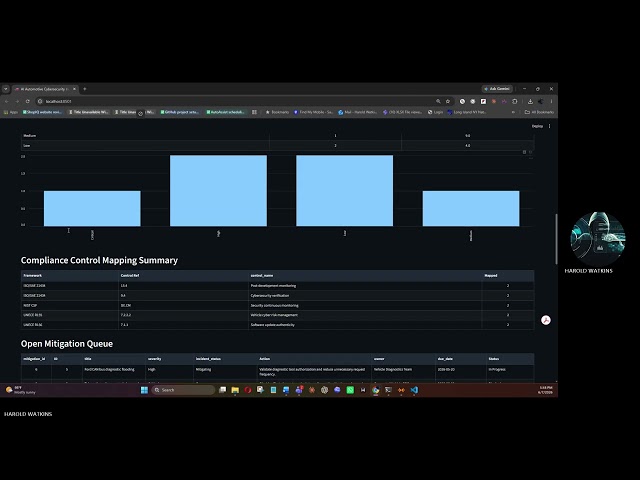
Task: Open Opera browser from the taskbar
Action: pos(248,390)
